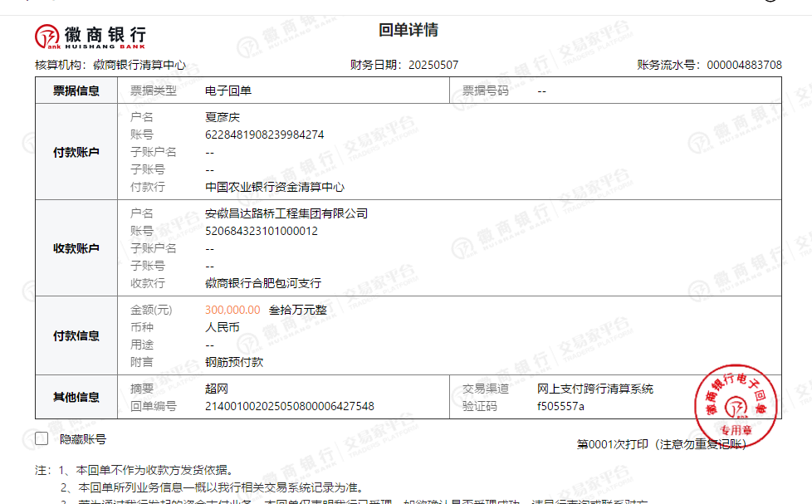Image resolution: width=812 pixels, height=504 pixels.
Task: Click receipt number 2140010020250508000006427548
Action: pyautogui.click(x=289, y=406)
